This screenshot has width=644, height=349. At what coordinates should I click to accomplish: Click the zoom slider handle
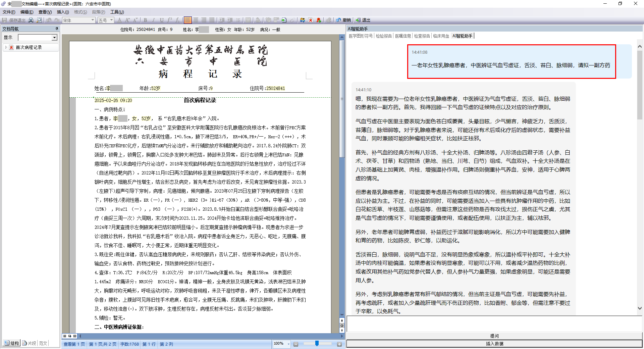click(317, 343)
